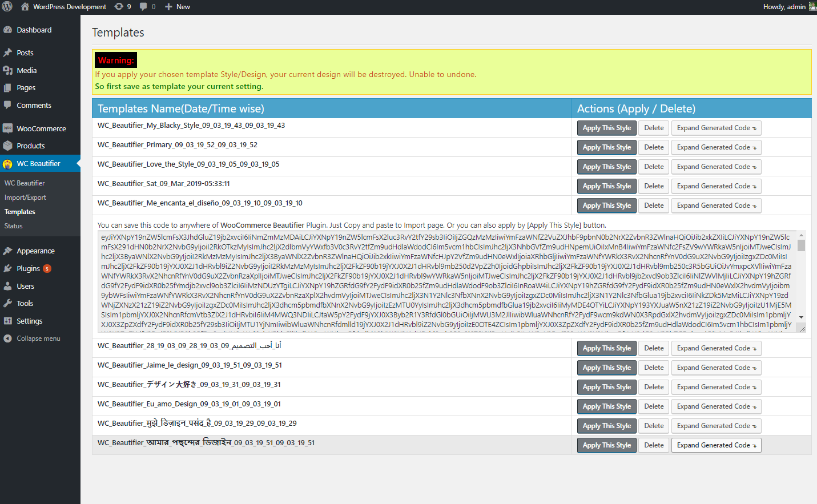817x504 pixels.
Task: Expand generated code for Love_the_Style
Action: (x=717, y=167)
